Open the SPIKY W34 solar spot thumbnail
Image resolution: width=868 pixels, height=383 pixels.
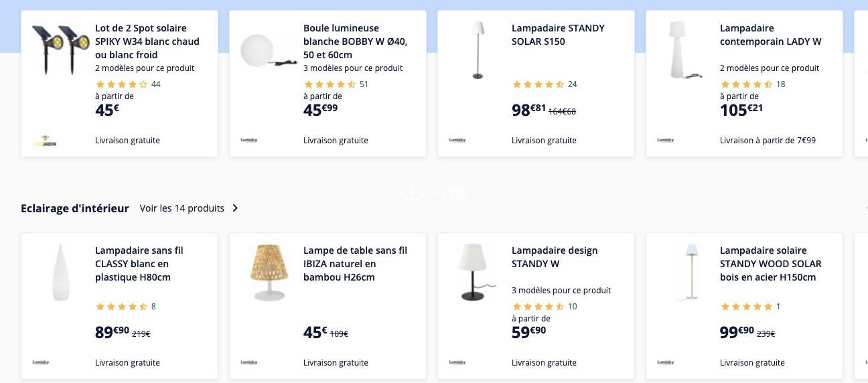pyautogui.click(x=60, y=50)
